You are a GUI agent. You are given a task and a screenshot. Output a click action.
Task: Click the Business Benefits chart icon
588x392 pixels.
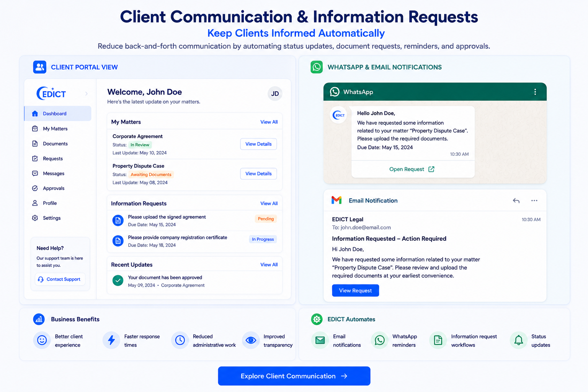tap(39, 319)
